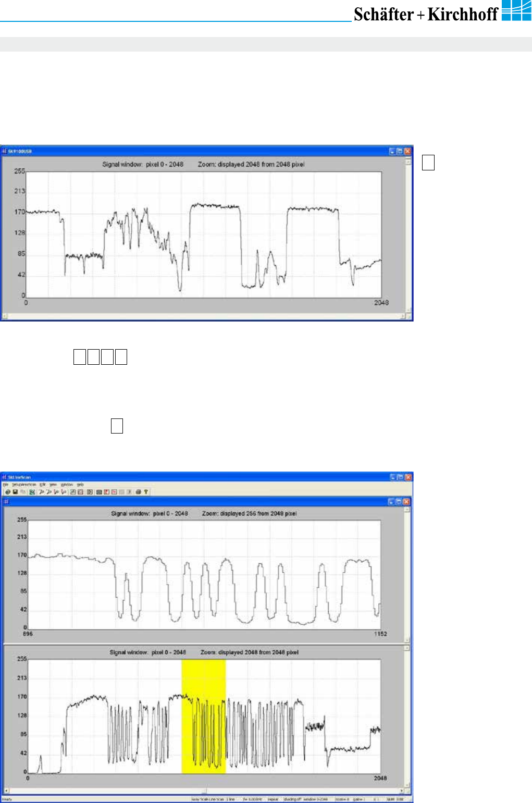Maximize the SK9100USB window
The width and height of the screenshot is (532, 803).
click(x=400, y=151)
